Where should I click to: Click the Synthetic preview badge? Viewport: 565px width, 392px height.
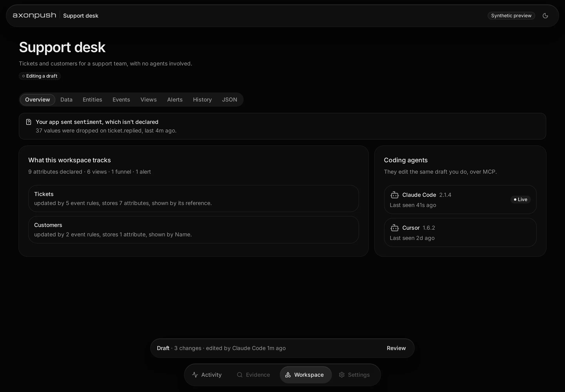[511, 16]
